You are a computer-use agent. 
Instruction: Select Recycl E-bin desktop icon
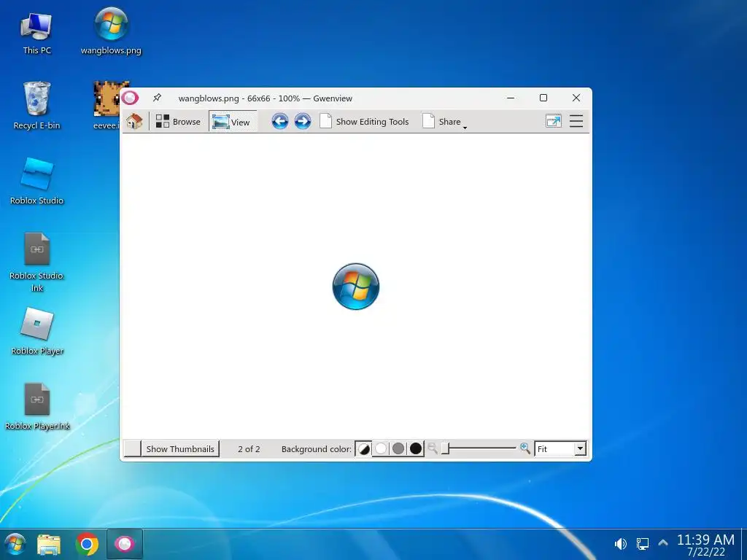tap(36, 106)
